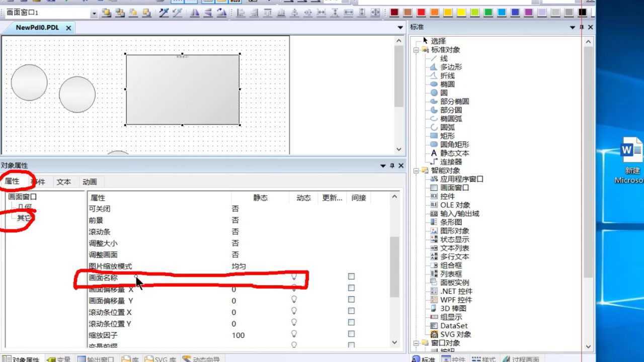Expand the 窗口对象 tree group

[x=417, y=343]
